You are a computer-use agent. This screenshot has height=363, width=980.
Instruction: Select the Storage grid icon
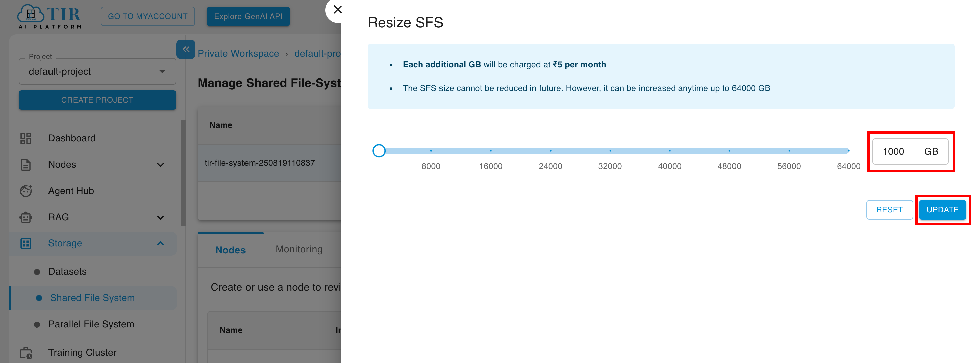click(25, 243)
